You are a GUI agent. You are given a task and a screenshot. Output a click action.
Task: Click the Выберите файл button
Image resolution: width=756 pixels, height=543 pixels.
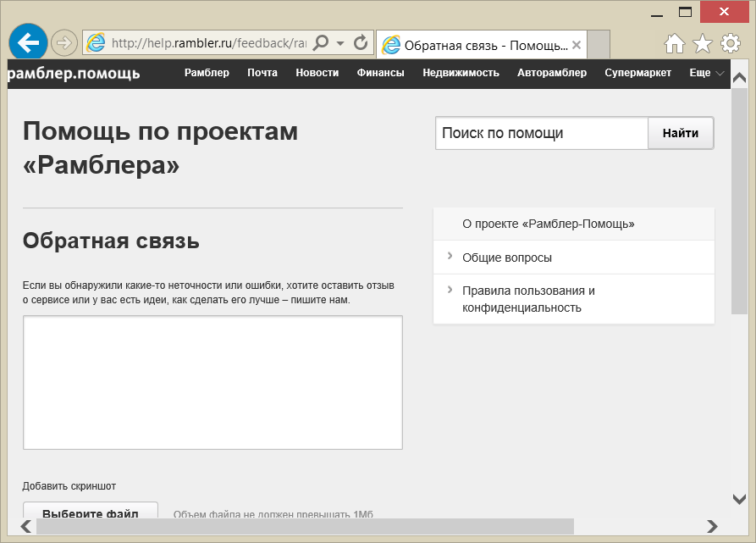(91, 510)
